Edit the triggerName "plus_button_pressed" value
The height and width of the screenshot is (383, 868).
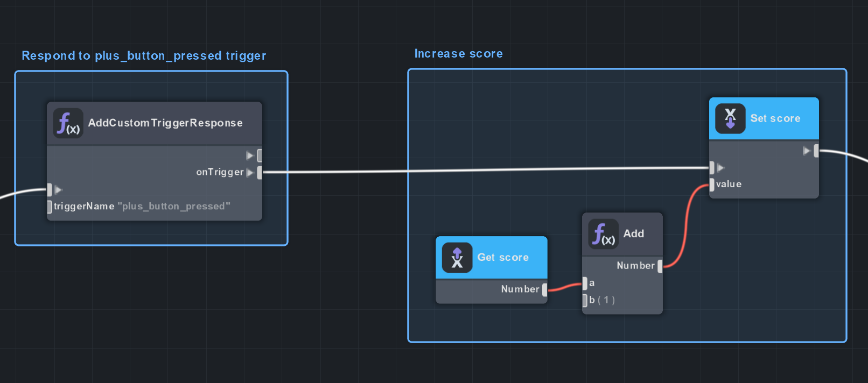(x=173, y=207)
